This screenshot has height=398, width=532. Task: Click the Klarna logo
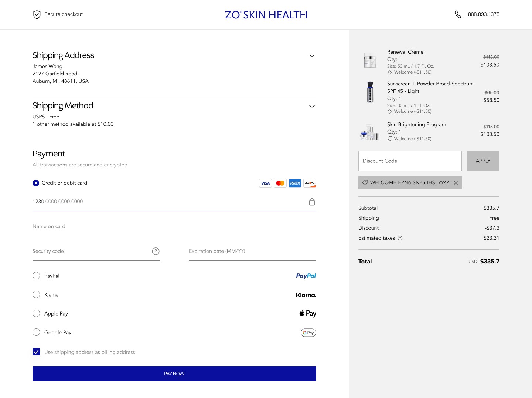click(x=306, y=295)
